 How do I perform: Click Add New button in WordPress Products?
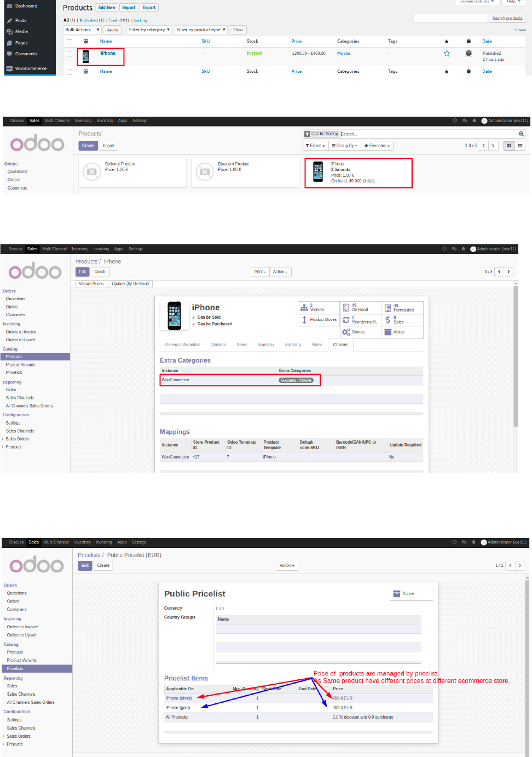click(x=107, y=8)
